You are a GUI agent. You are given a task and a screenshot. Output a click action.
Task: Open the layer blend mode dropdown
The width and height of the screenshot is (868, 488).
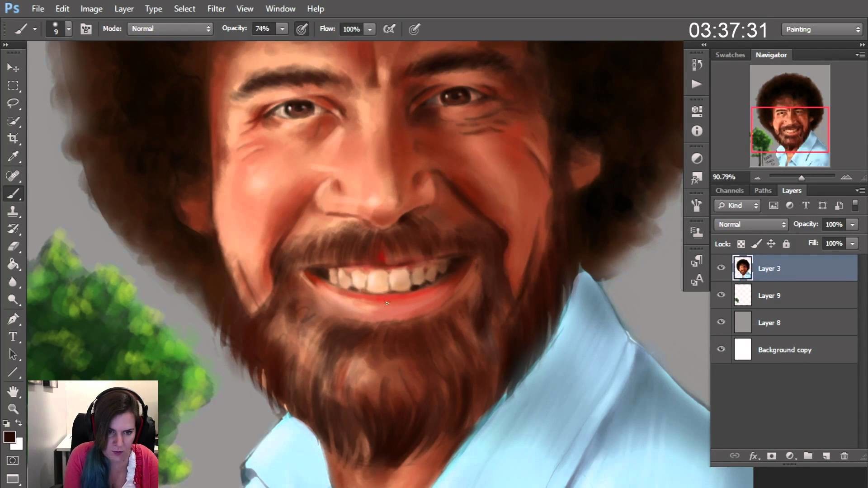(750, 224)
